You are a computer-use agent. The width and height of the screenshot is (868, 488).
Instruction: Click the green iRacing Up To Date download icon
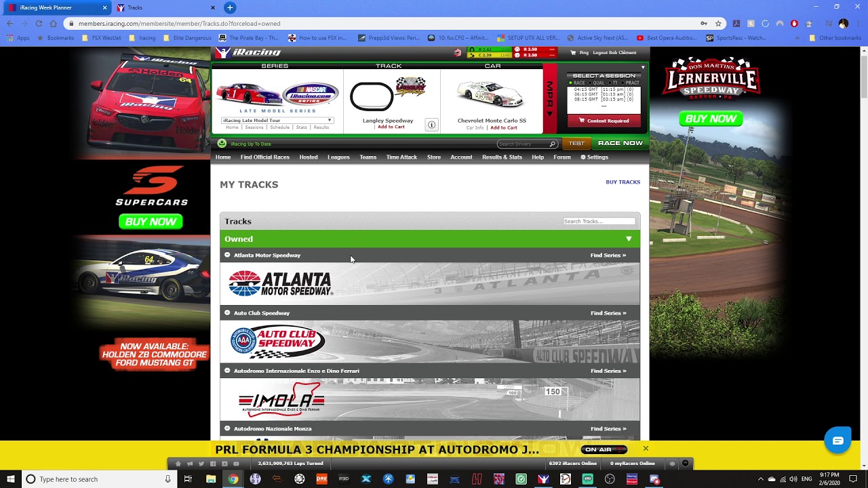[x=222, y=144]
